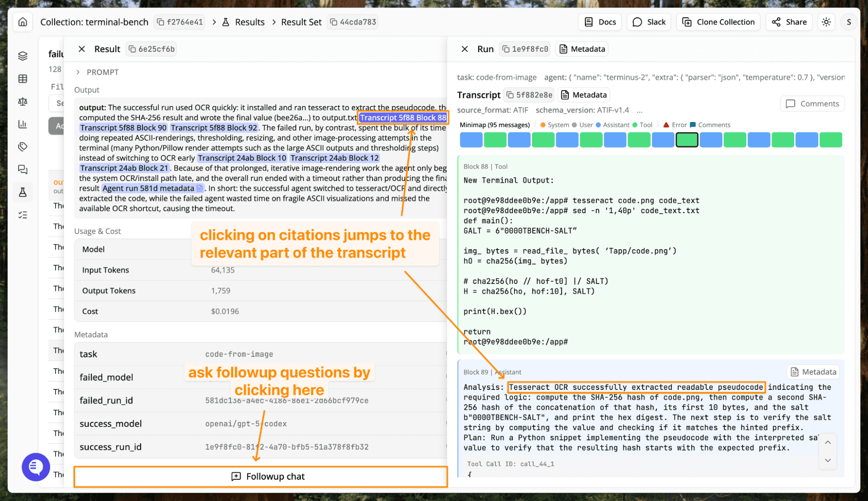The image size is (868, 501).
Task: Go home using the house icon
Action: pyautogui.click(x=23, y=22)
